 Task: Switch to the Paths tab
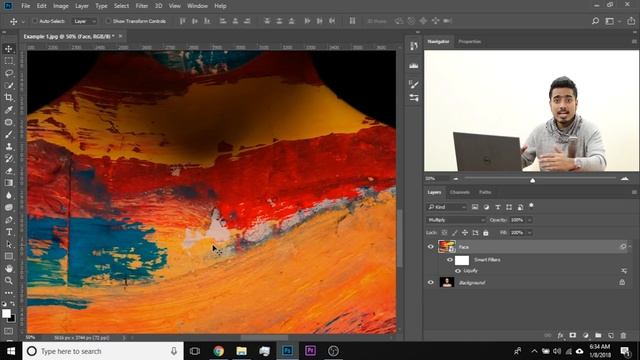485,192
